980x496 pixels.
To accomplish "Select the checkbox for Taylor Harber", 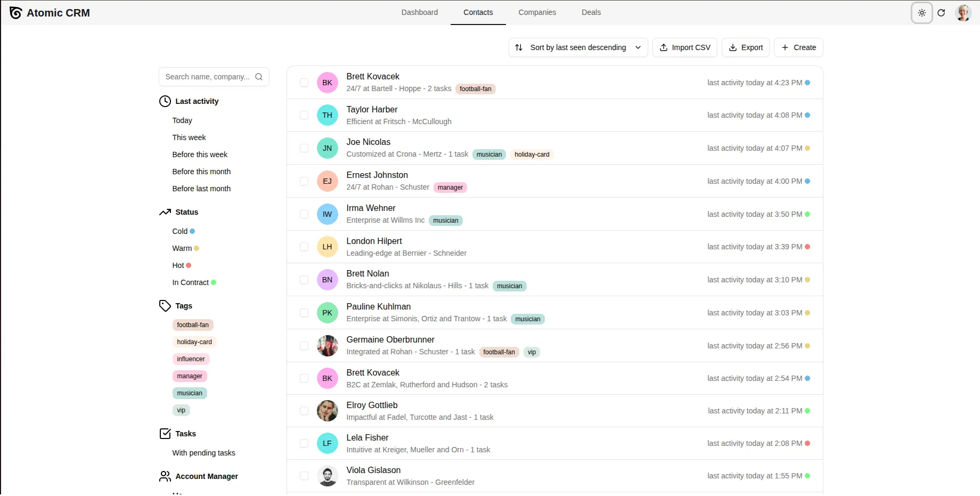I will [x=304, y=115].
